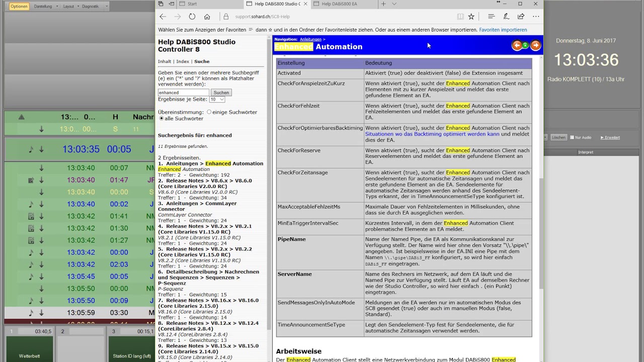This screenshot has height=362, width=644.
Task: Open result Release Notes V8.2.1
Action: [x=205, y=229]
